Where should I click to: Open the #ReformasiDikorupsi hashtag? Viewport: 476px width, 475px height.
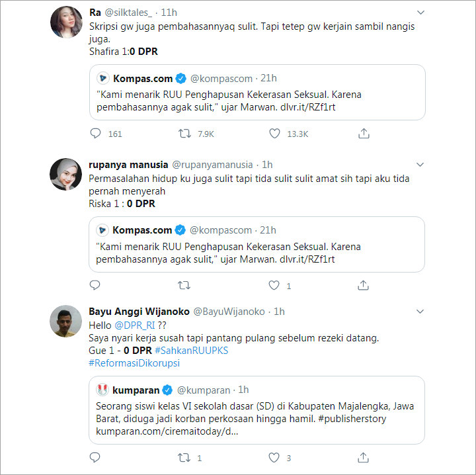pos(134,363)
